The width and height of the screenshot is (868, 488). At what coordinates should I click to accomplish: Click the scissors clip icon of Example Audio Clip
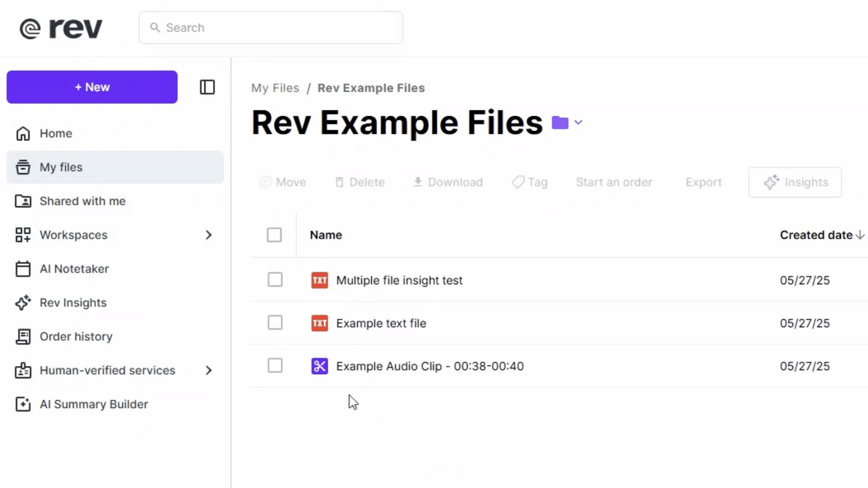320,366
